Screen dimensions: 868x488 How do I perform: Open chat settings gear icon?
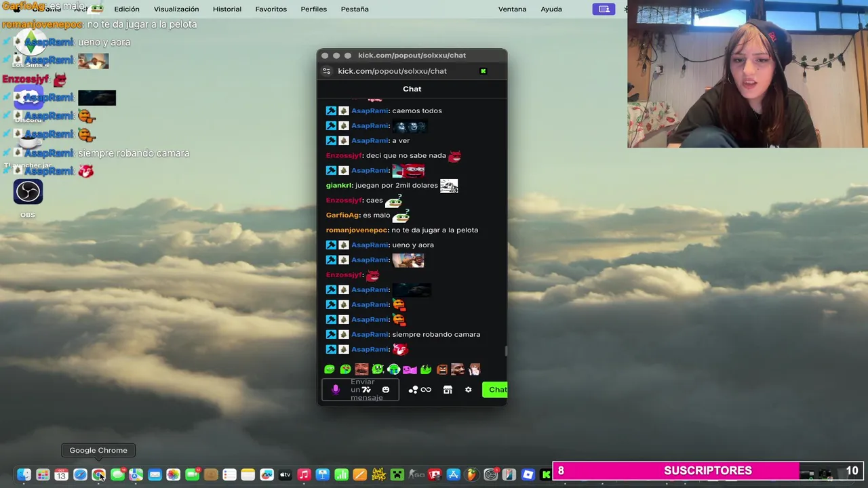point(468,390)
